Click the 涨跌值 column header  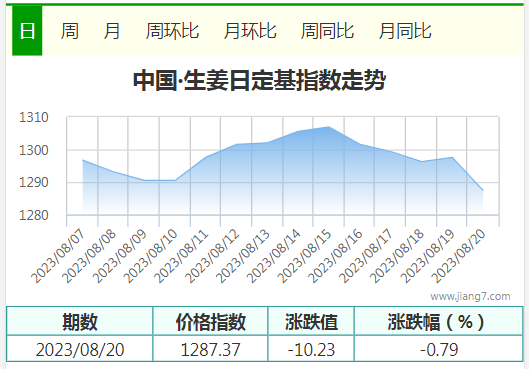tap(311, 321)
